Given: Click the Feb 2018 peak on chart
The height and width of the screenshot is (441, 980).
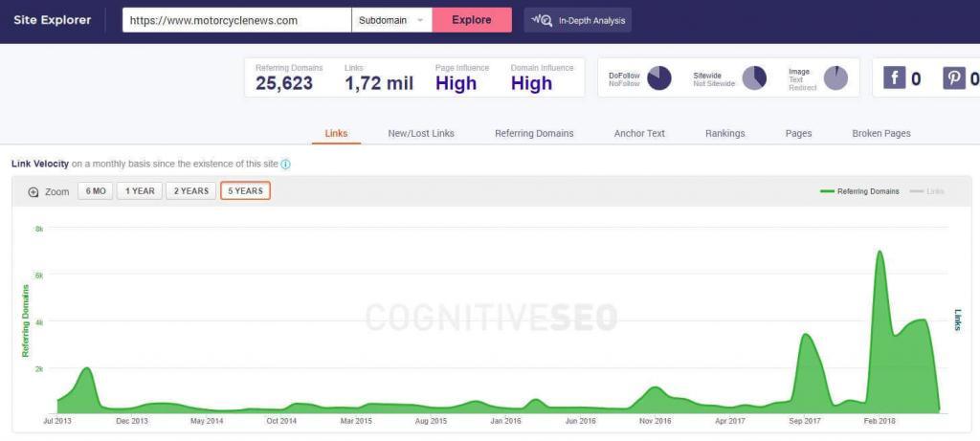Looking at the screenshot, I should tap(880, 252).
